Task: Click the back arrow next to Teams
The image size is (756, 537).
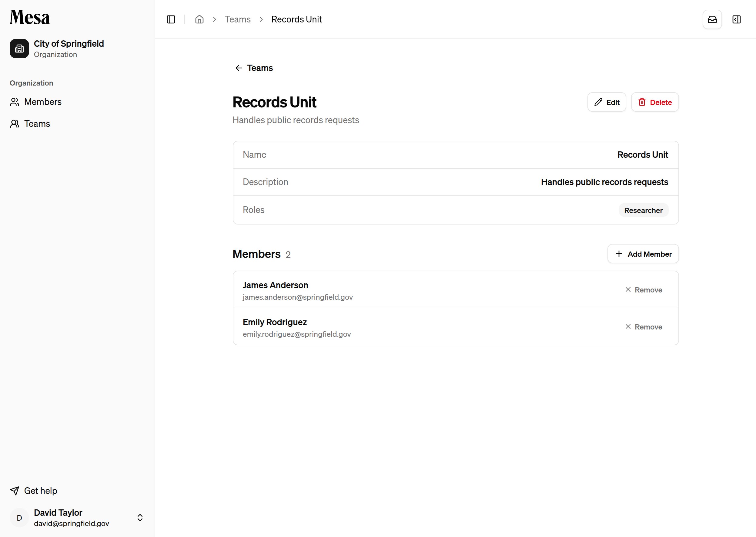Action: (239, 68)
